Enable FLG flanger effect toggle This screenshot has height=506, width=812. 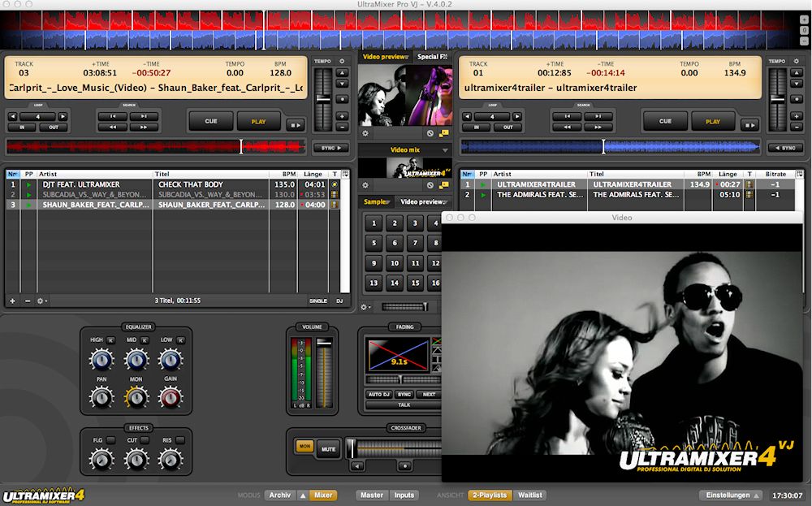[110, 440]
